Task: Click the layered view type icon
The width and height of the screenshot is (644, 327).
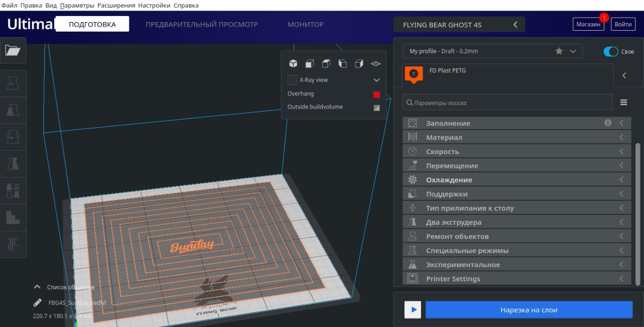Action: click(x=375, y=64)
